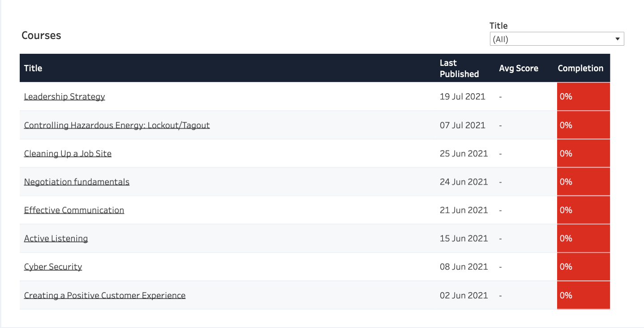Open the Leadership Strategy course link
Screen dimensions: 644x328
click(64, 97)
